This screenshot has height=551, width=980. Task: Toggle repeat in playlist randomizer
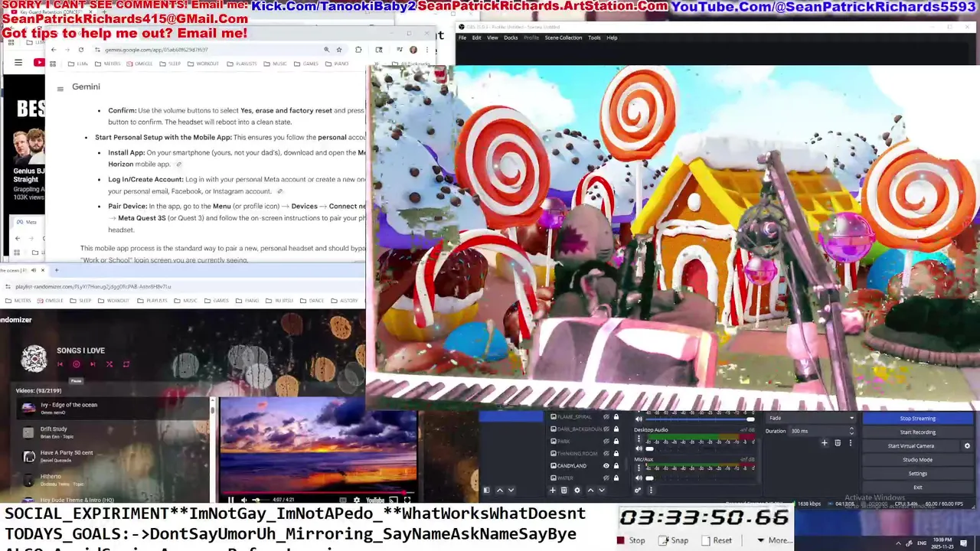126,364
